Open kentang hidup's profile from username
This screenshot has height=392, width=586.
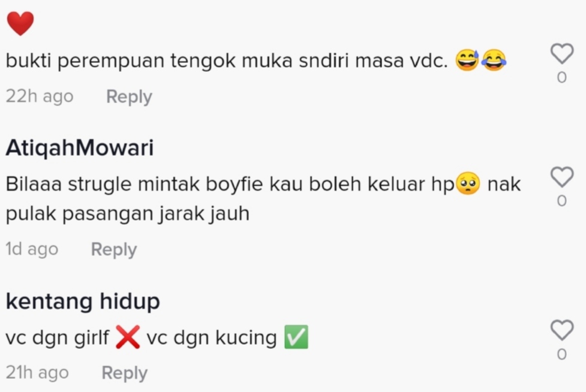click(83, 301)
